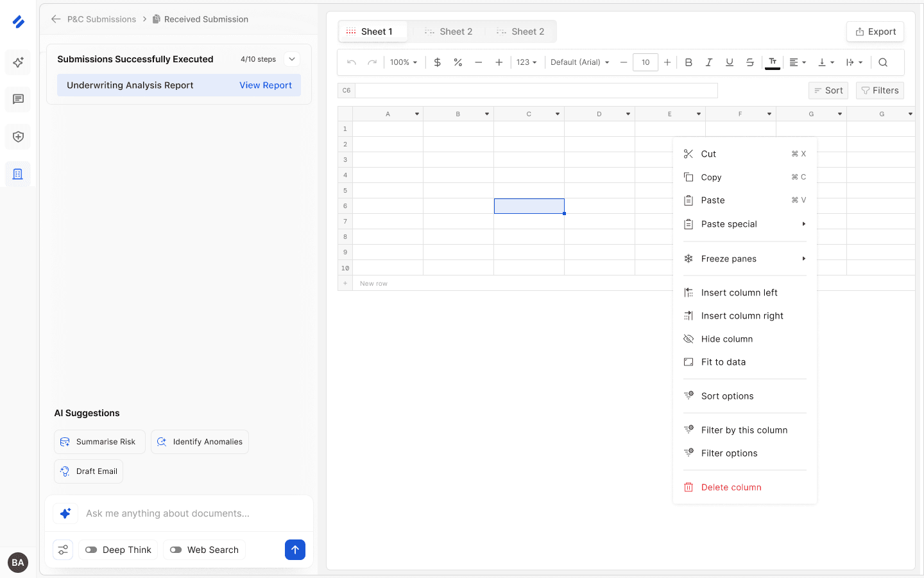The width and height of the screenshot is (924, 578).
Task: Open Filter options from the context menu
Action: coord(745,453)
